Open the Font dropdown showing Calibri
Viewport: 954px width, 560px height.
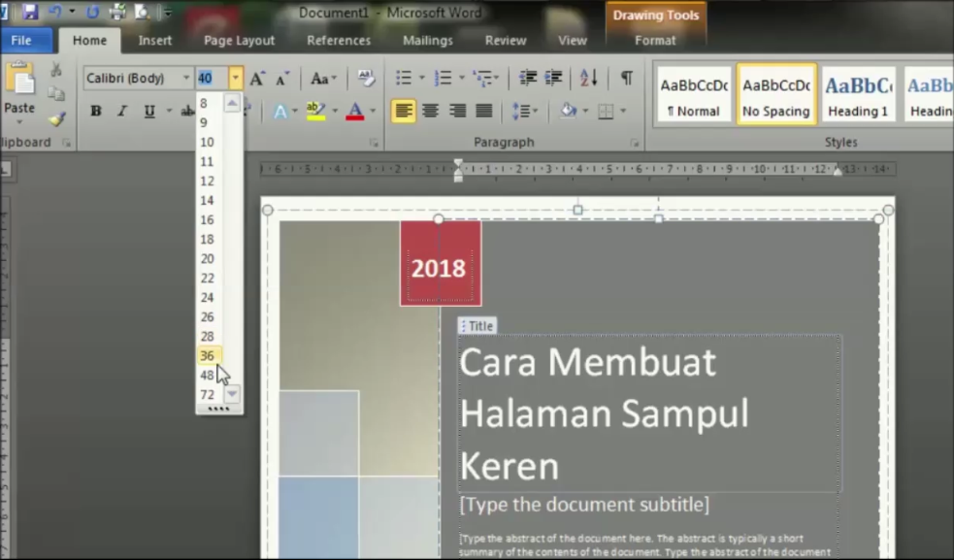136,78
